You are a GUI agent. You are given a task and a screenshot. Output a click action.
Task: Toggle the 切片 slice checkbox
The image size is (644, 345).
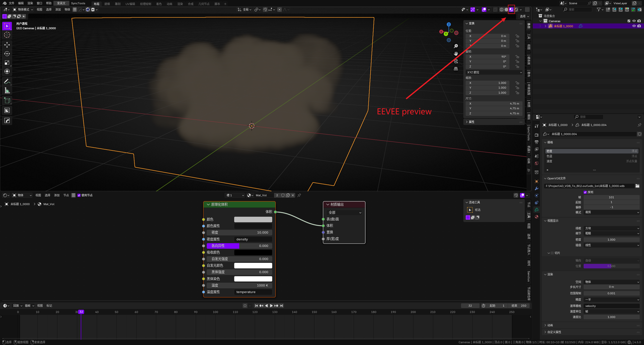552,253
